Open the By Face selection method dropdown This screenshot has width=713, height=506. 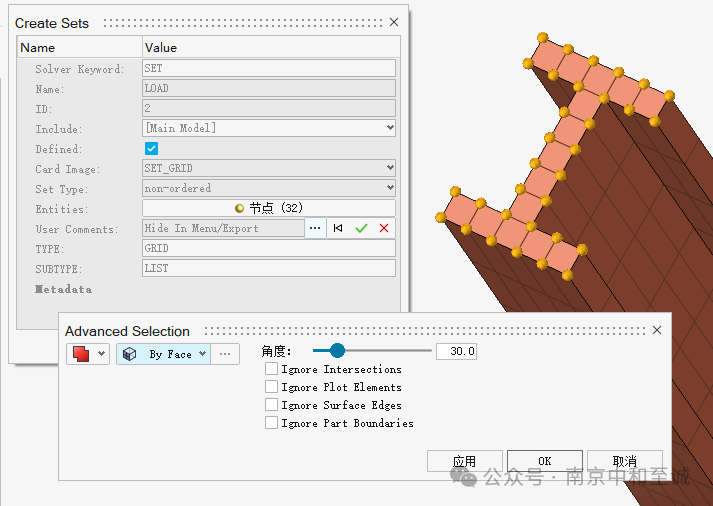(202, 354)
